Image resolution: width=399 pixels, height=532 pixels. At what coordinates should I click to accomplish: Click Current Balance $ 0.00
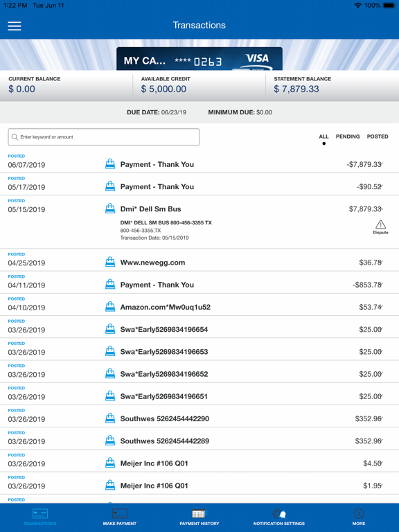(34, 85)
